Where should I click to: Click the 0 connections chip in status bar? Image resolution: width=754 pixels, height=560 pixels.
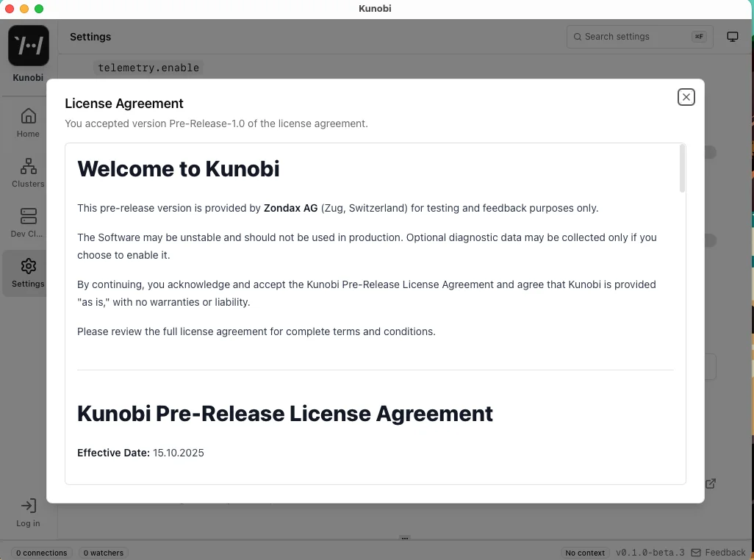(x=41, y=552)
